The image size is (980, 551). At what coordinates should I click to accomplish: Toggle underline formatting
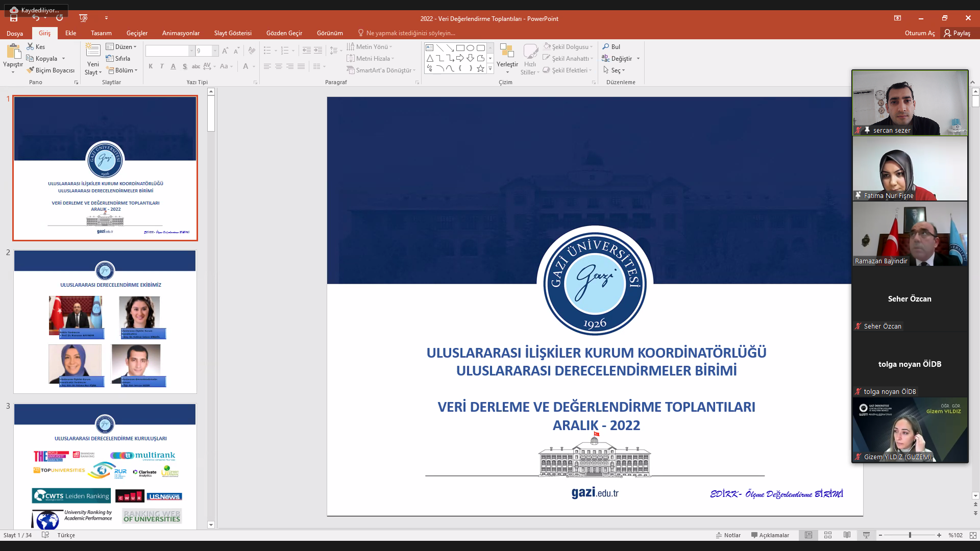click(x=174, y=66)
